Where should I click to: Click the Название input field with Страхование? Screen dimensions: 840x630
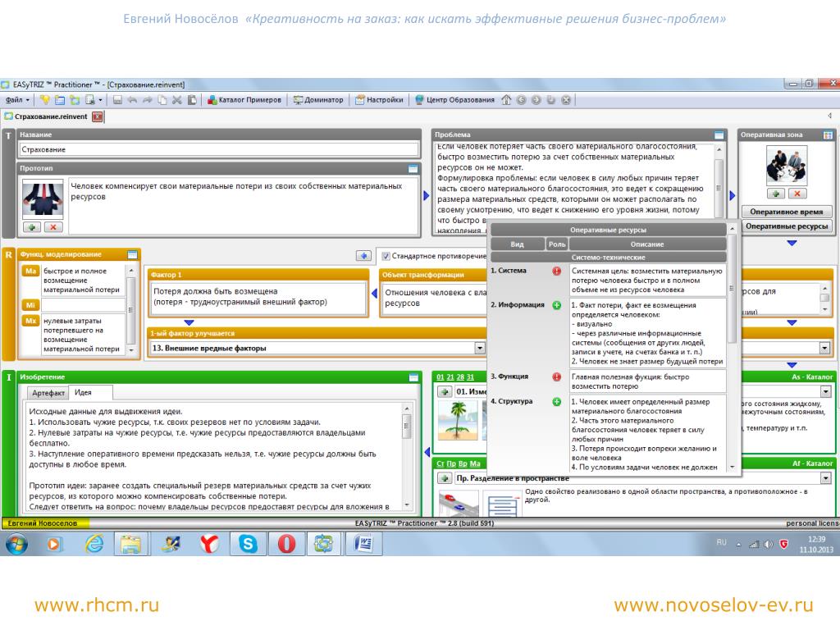(x=219, y=149)
